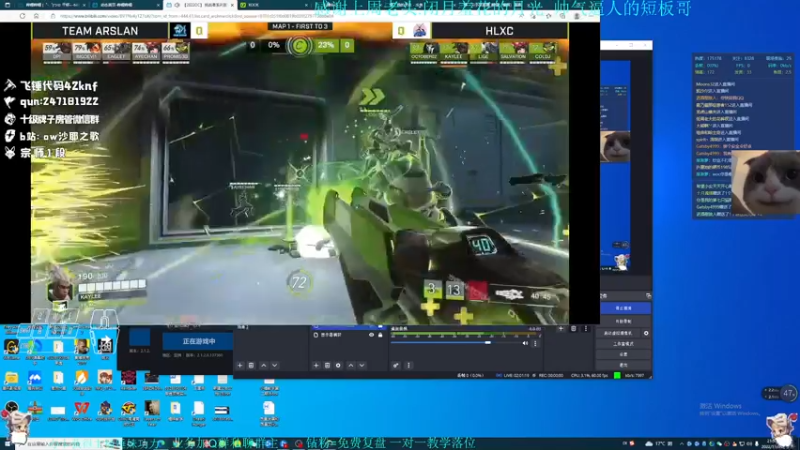Click the blue 正在游戏中 launcher button
Image resolution: width=800 pixels, height=450 pixels.
198,341
